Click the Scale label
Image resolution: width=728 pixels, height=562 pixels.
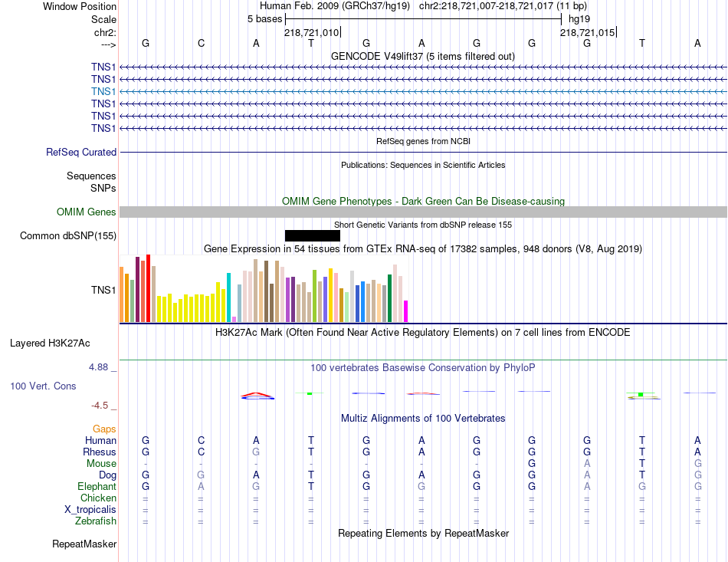click(103, 19)
